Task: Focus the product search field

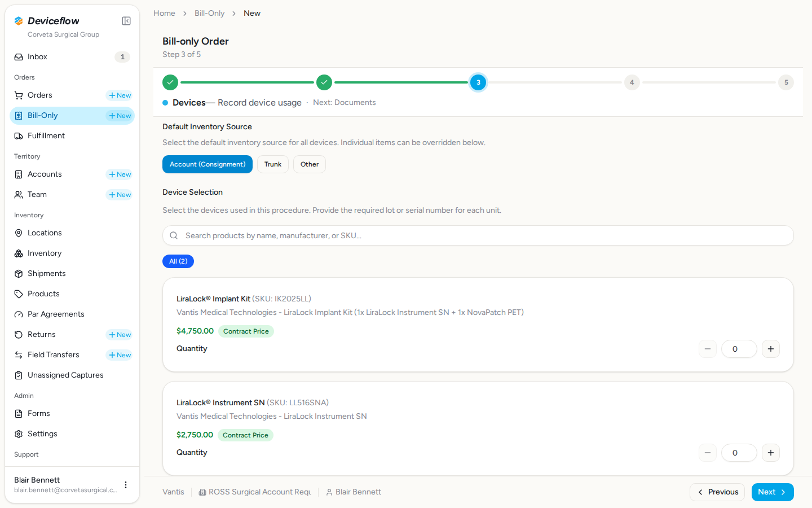Action: (478, 235)
